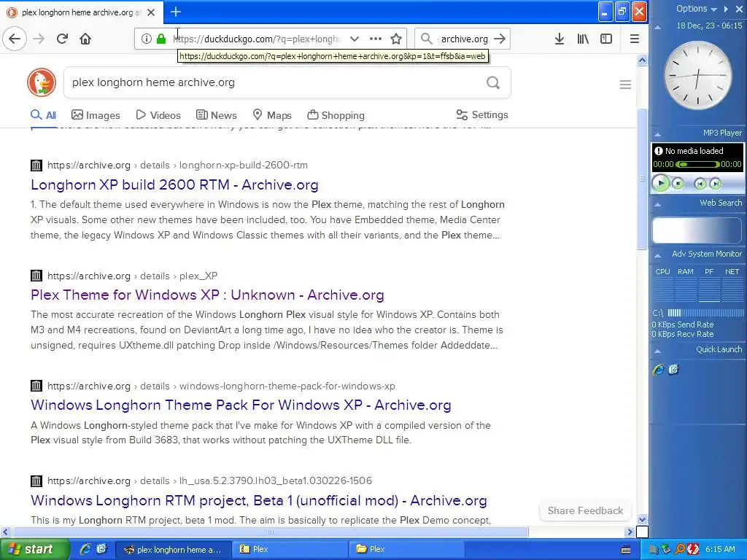
Task: Click MP3 Player seek progress bar
Action: [697, 164]
